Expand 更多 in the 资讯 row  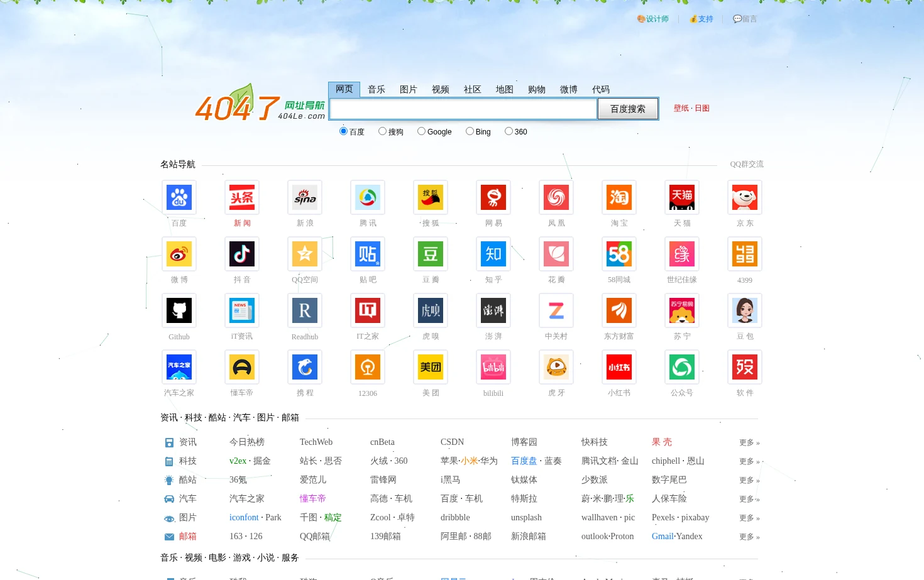pyautogui.click(x=749, y=442)
